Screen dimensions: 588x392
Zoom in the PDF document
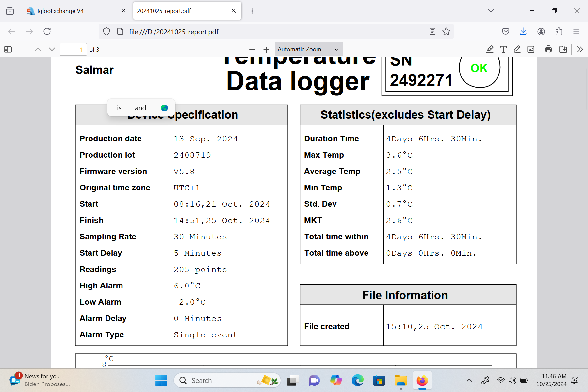coord(267,49)
